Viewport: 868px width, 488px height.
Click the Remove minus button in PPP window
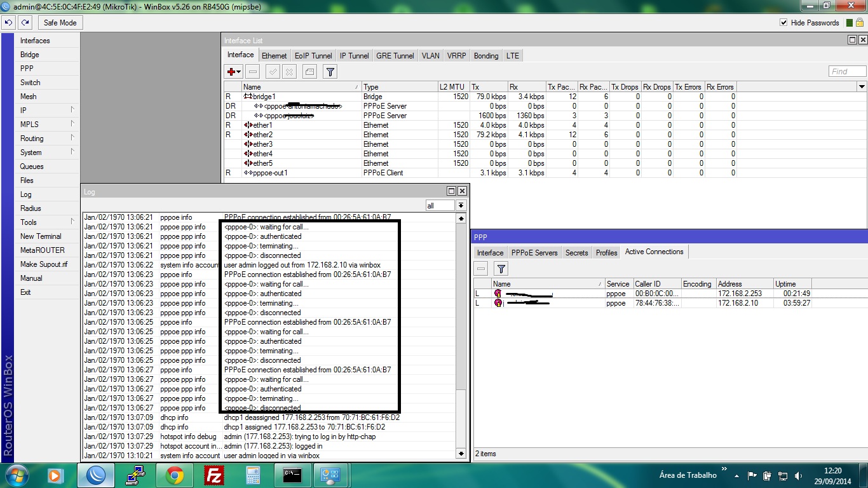482,269
